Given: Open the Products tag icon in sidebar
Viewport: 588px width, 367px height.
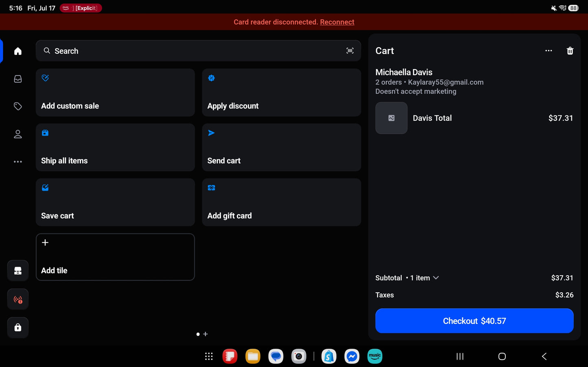Looking at the screenshot, I should [18, 106].
